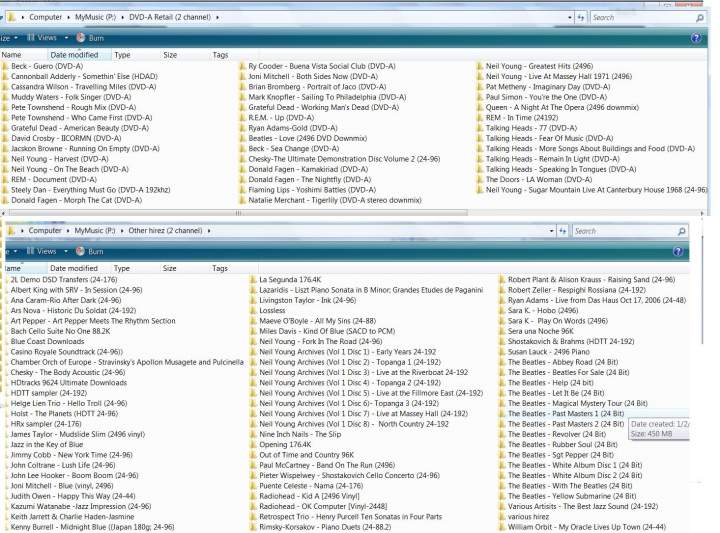Select Neil Young - Fork In The Road
The image size is (720, 533).
(321, 342)
